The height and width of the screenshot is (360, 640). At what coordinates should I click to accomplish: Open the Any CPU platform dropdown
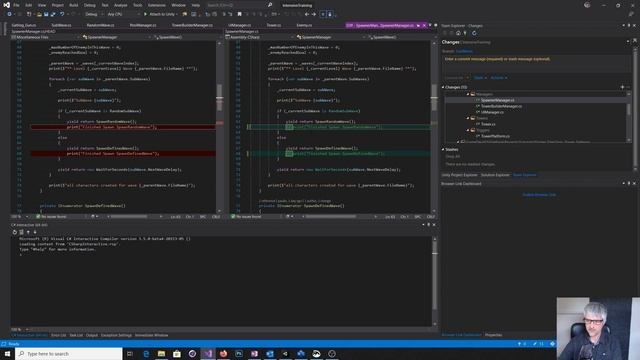click(x=123, y=14)
